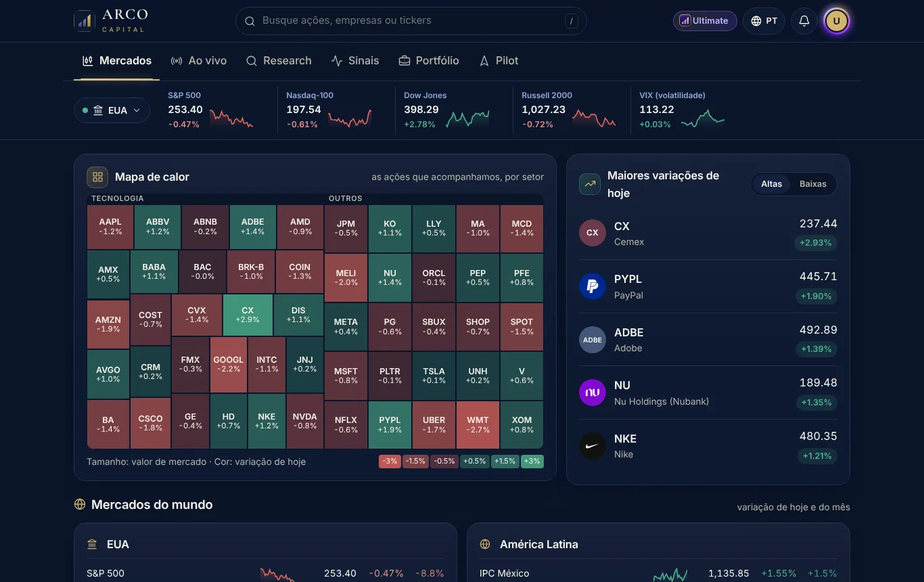Open the PT language selector

click(x=764, y=21)
